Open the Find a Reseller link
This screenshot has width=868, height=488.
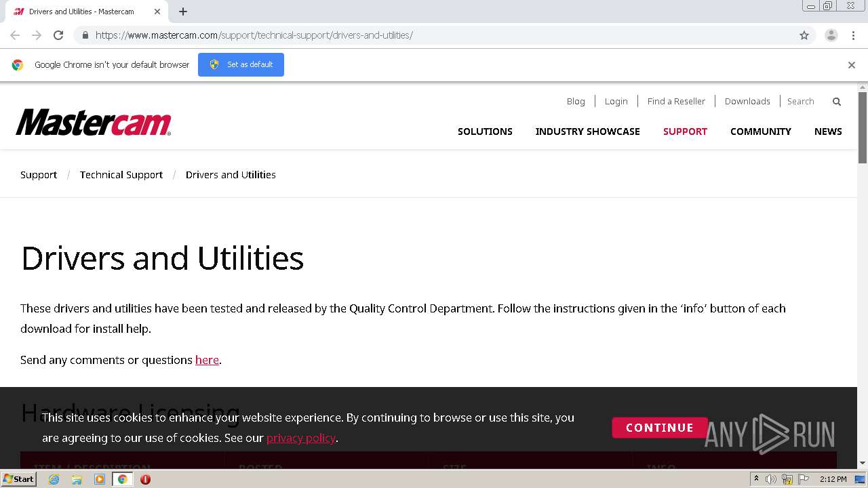(x=676, y=101)
